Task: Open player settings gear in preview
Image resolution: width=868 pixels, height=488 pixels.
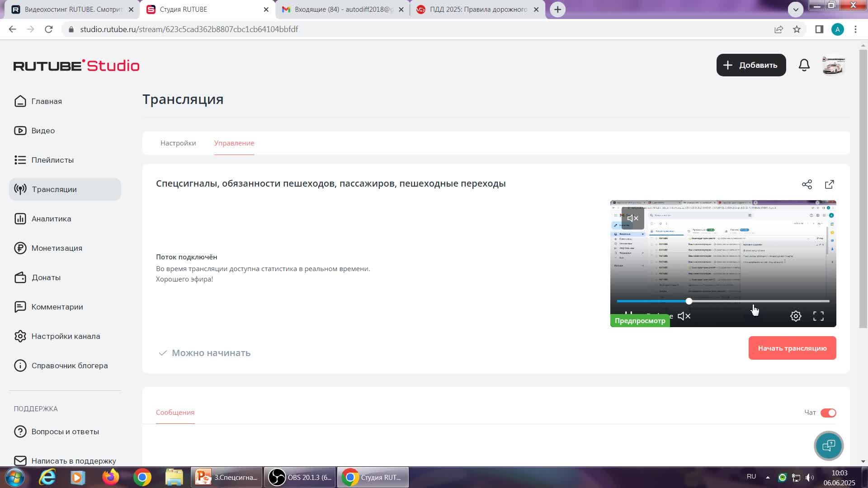Action: pyautogui.click(x=796, y=316)
